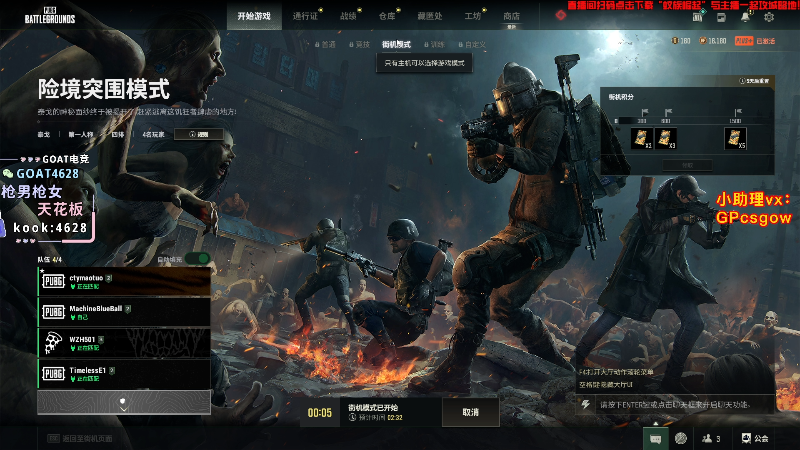Click the currency icon showing 18,180
The height and width of the screenshot is (450, 800).
703,40
